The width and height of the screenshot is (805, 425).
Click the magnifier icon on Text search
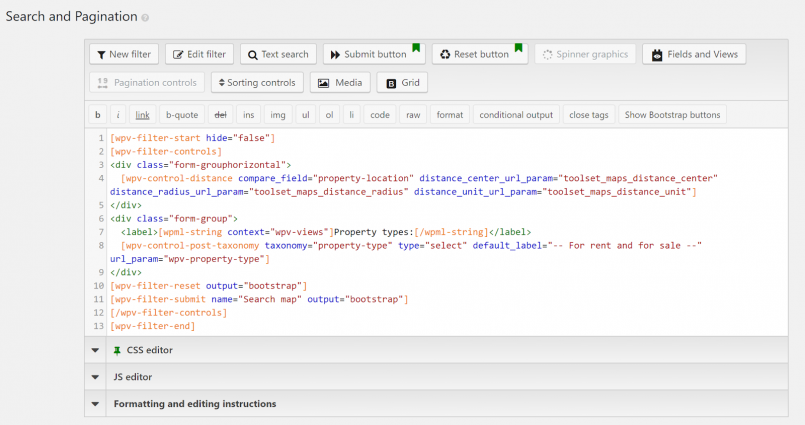pyautogui.click(x=253, y=55)
